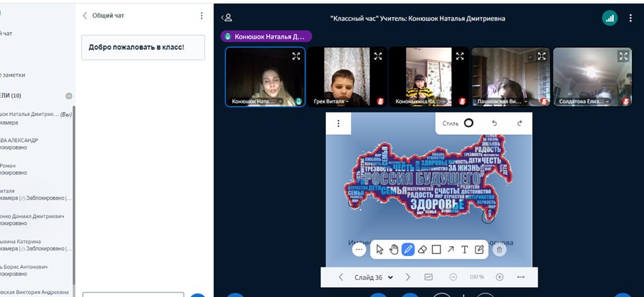Expand Солдатова Елиз... webcam name menu
The height and width of the screenshot is (297, 644).
pos(585,101)
